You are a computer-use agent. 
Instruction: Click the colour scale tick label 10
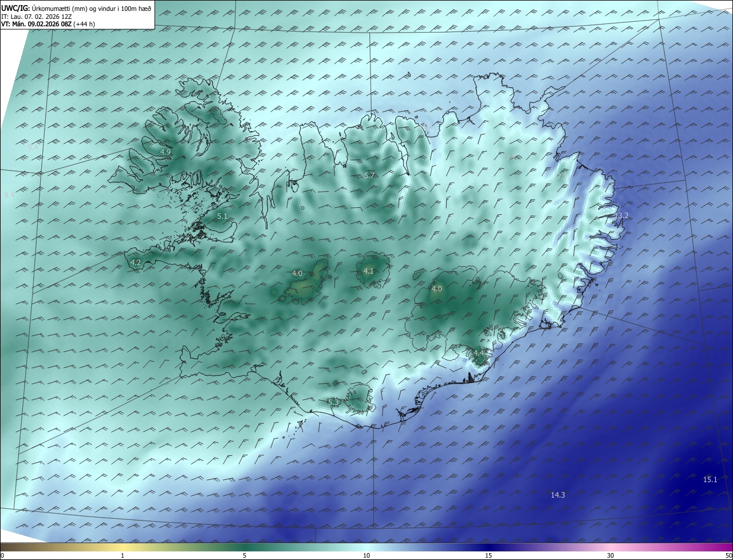tap(366, 555)
